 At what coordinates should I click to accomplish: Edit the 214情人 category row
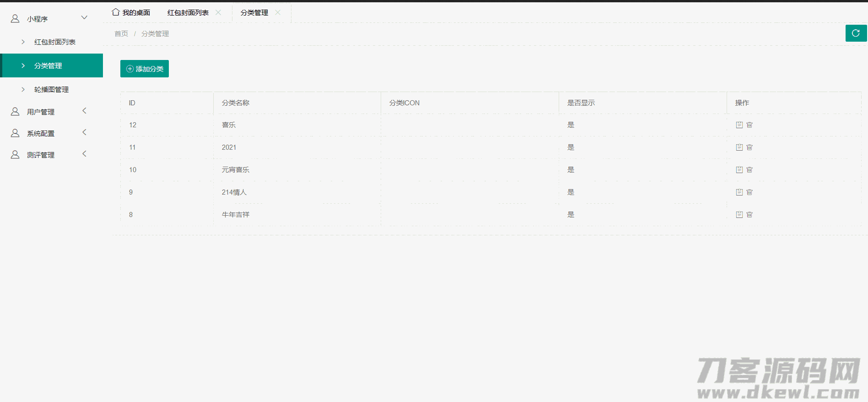coord(739,192)
